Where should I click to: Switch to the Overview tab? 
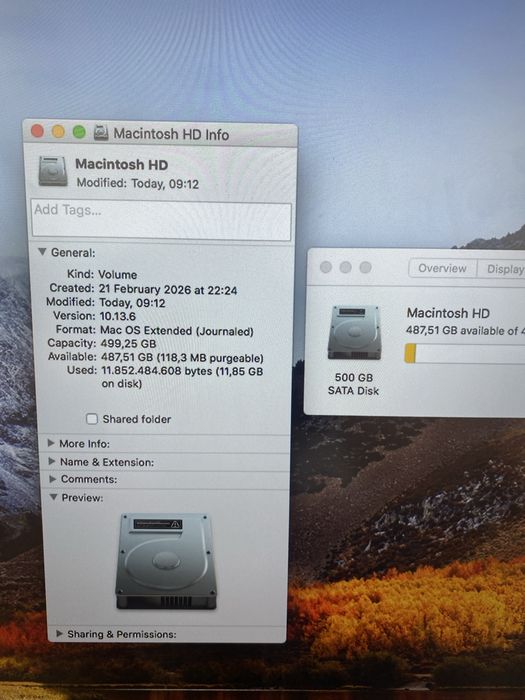pyautogui.click(x=442, y=268)
